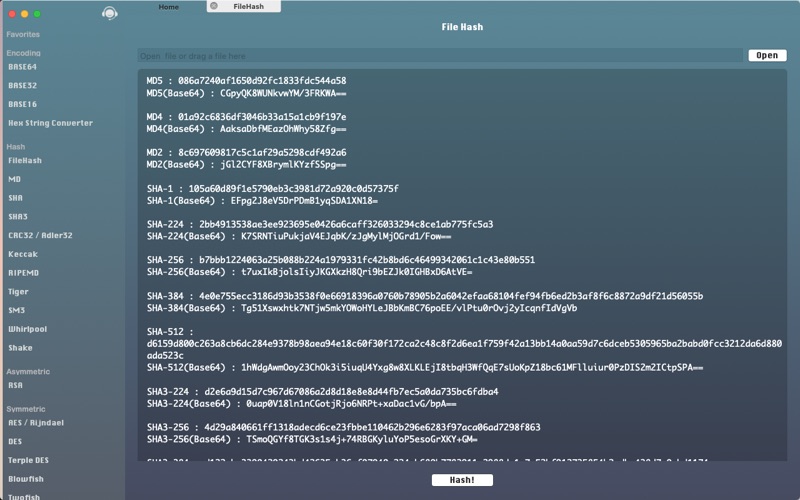Open CRC32 / Adler32 in the sidebar
The height and width of the screenshot is (500, 800).
pos(40,235)
